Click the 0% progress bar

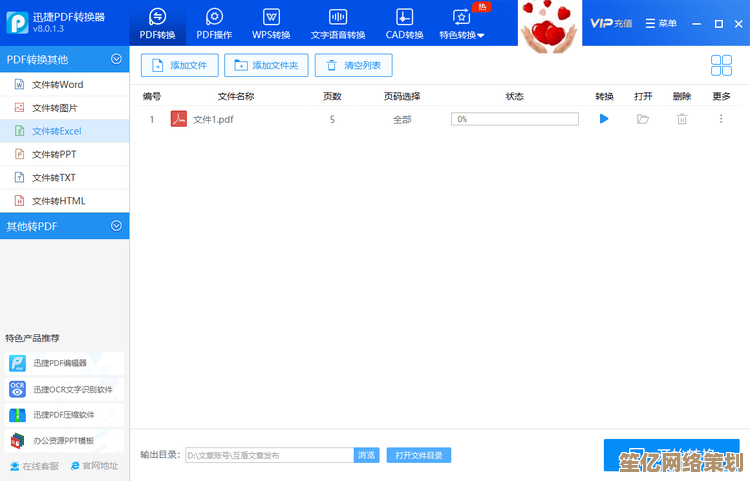[515, 119]
